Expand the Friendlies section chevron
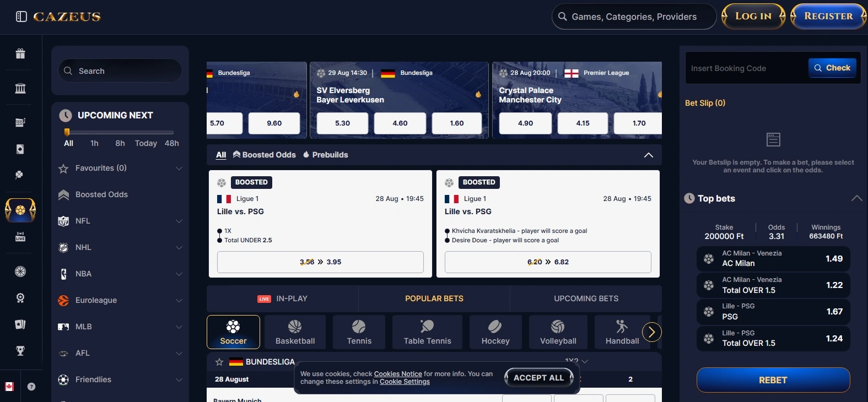This screenshot has height=402, width=868. pyautogui.click(x=179, y=380)
